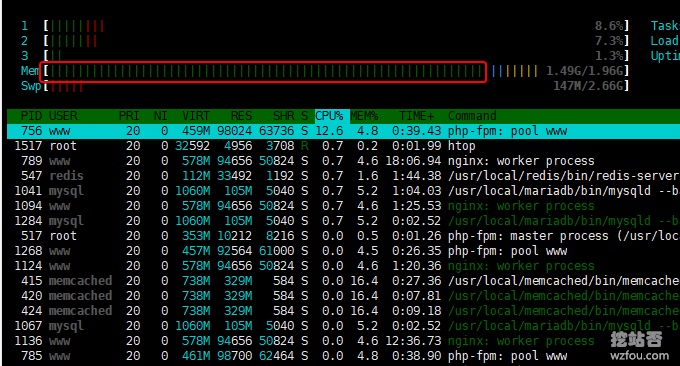Sort by the MEM% column header
Screen dimensions: 680x366
[364, 116]
